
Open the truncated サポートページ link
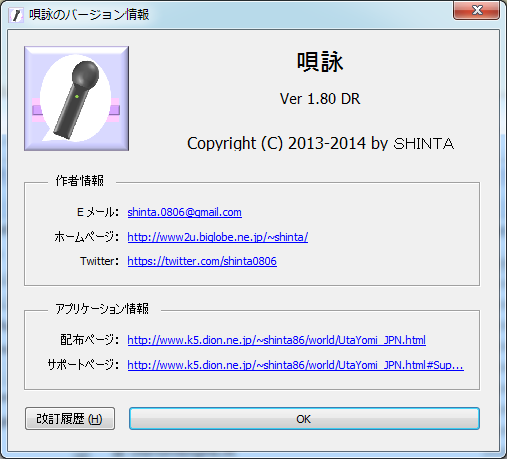295,365
